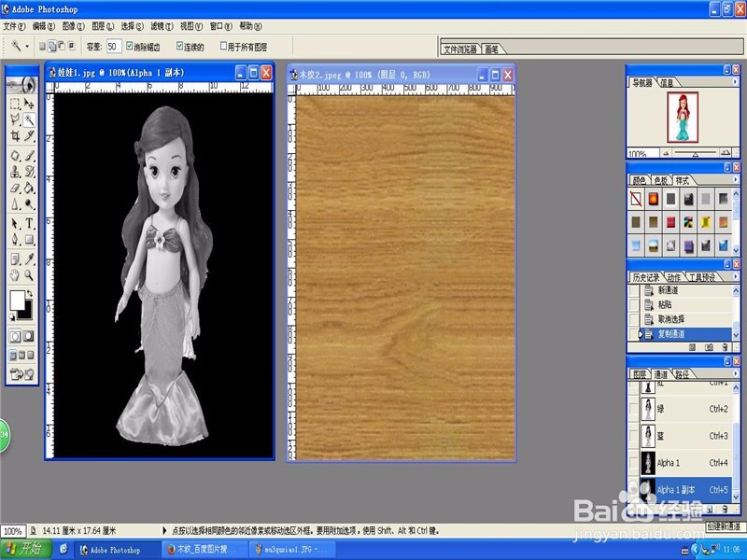Open the 滤镜 menu
Viewport: 747px width, 560px height.
(162, 26)
